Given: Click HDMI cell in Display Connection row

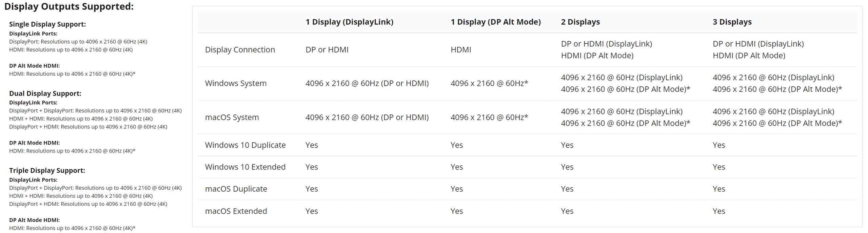Looking at the screenshot, I should point(461,50).
